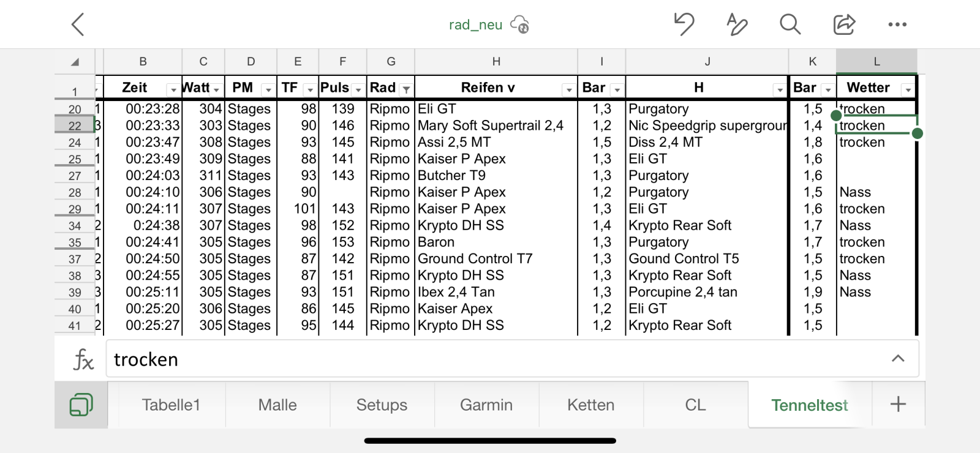The image size is (980, 453).
Task: Add a new sheet with plus button
Action: click(x=898, y=404)
